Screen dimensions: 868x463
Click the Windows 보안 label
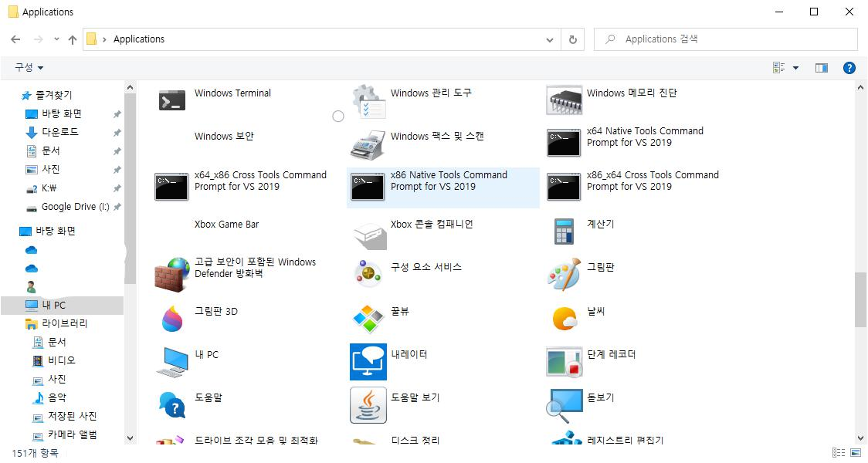(x=224, y=136)
